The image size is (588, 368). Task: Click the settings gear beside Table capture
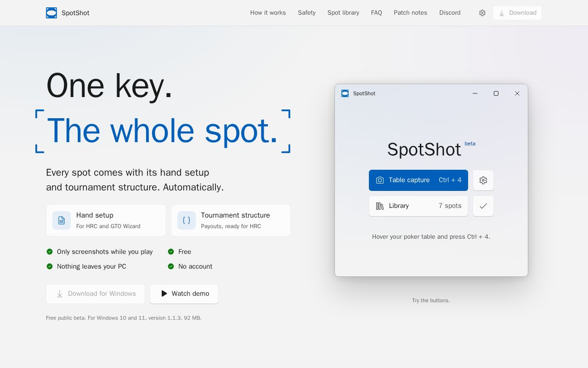tap(483, 180)
